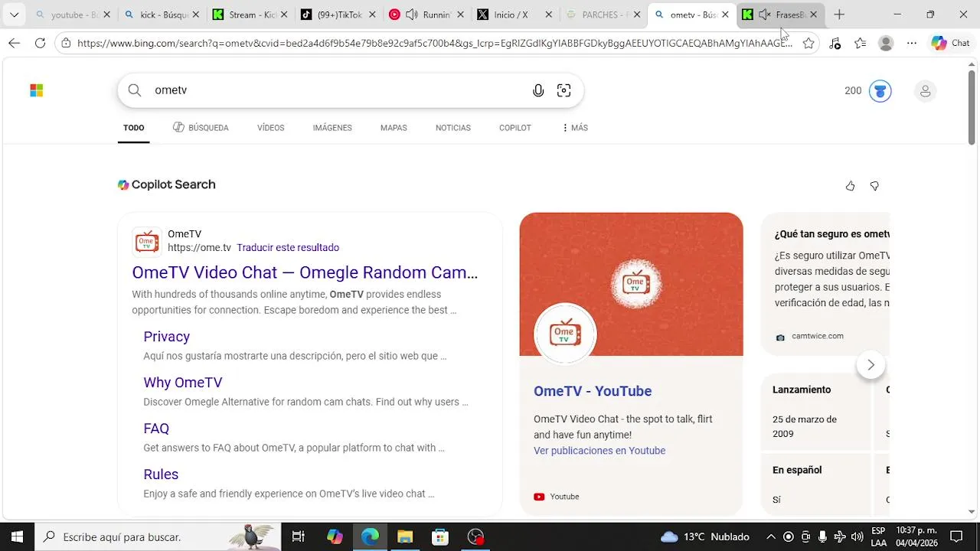The image size is (980, 551).
Task: Open volume control in tray
Action: [x=857, y=536]
